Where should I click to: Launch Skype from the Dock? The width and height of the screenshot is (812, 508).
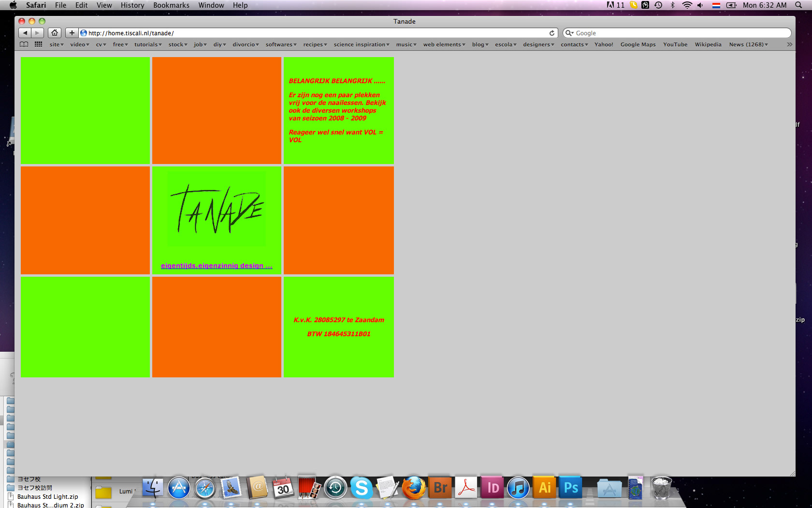[x=362, y=488]
